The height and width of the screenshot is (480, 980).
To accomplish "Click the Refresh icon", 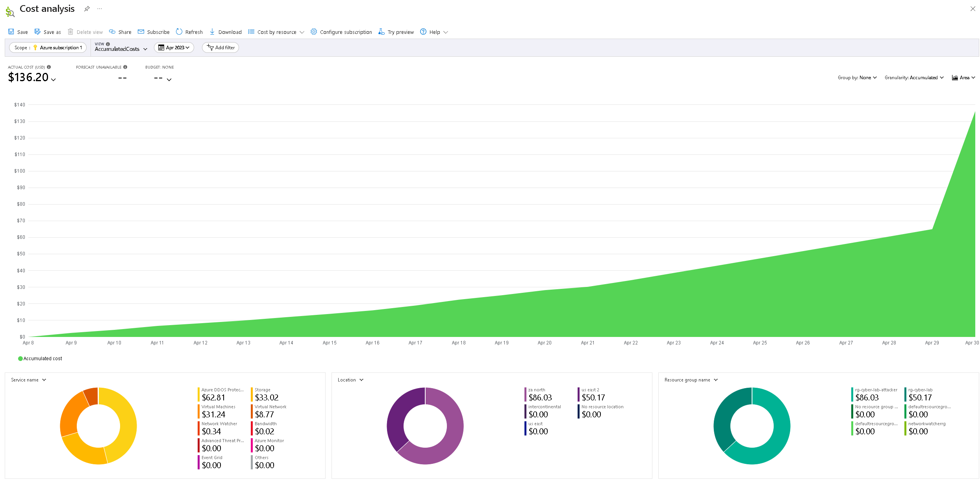I will coord(179,32).
